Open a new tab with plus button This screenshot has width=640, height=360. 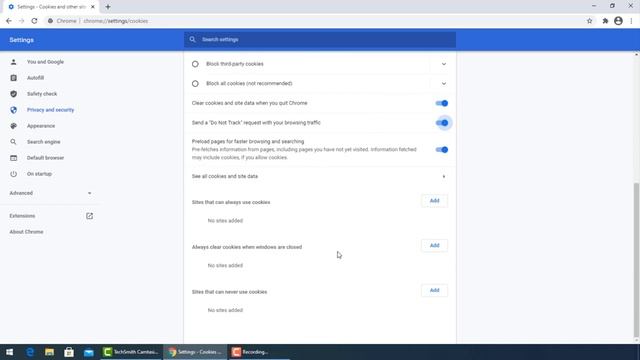(x=108, y=7)
